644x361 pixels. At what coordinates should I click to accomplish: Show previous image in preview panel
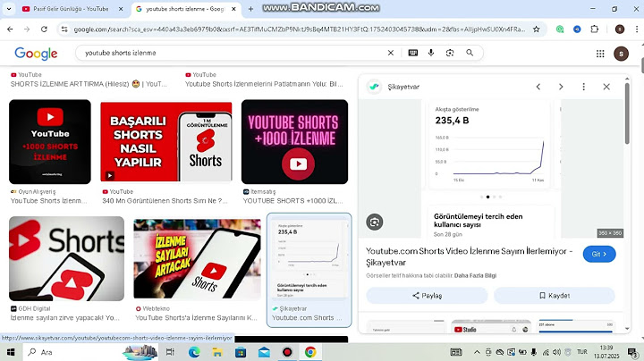[x=538, y=87]
